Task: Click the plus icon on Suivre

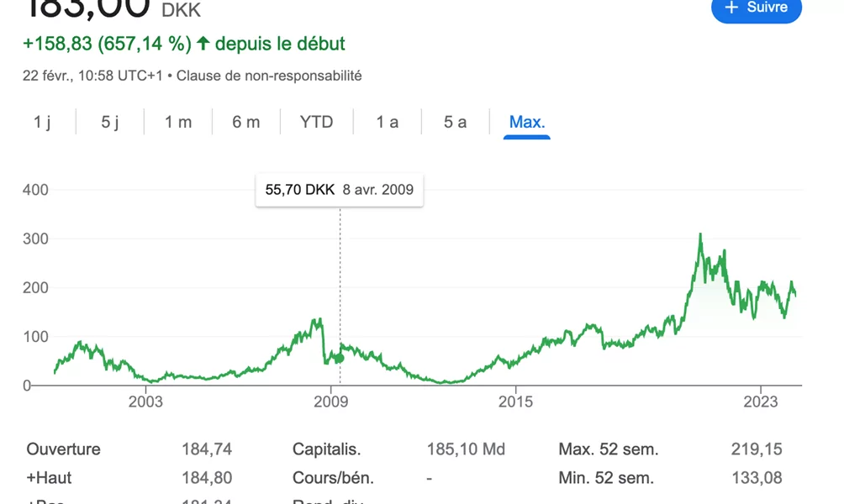Action: (731, 7)
